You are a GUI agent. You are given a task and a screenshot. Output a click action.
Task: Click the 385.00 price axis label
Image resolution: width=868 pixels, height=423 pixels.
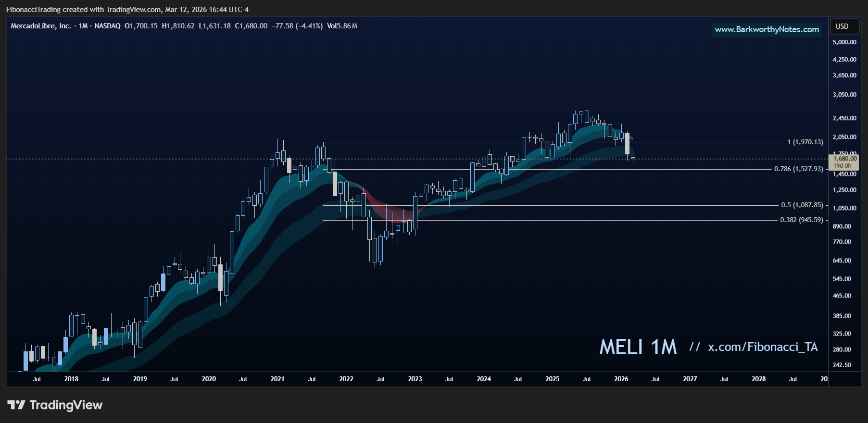842,316
